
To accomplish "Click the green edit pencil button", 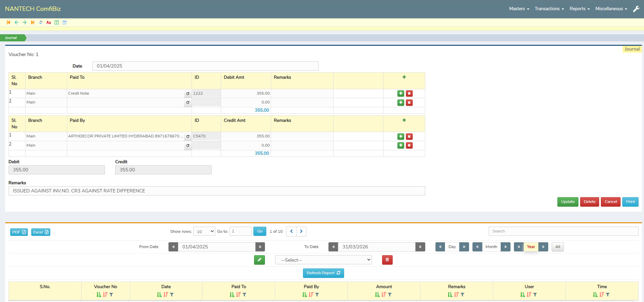I will (259, 260).
